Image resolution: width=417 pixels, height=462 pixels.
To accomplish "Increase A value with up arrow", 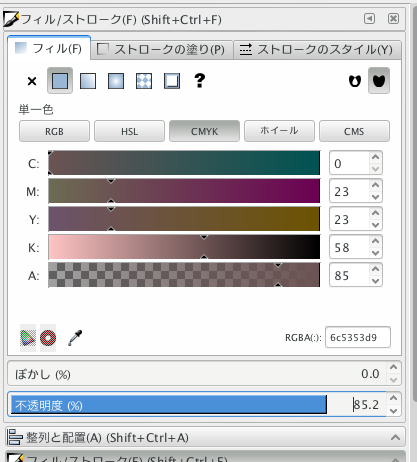I will [x=376, y=269].
